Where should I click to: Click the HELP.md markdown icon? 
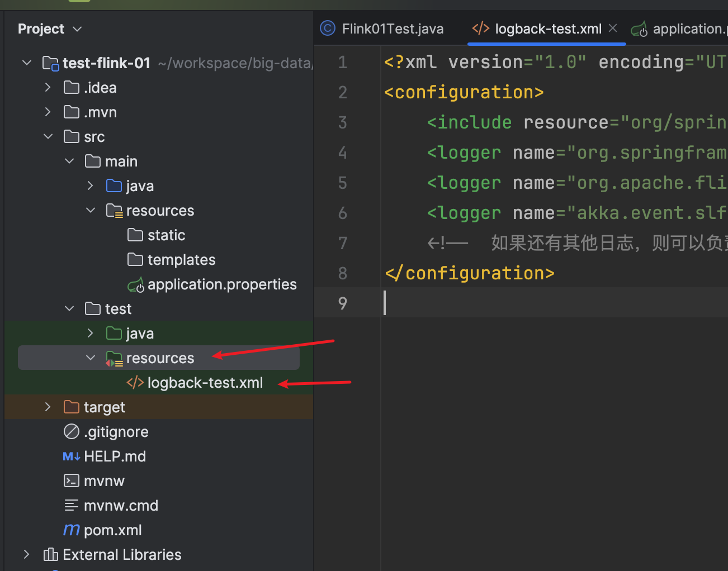[x=72, y=456]
